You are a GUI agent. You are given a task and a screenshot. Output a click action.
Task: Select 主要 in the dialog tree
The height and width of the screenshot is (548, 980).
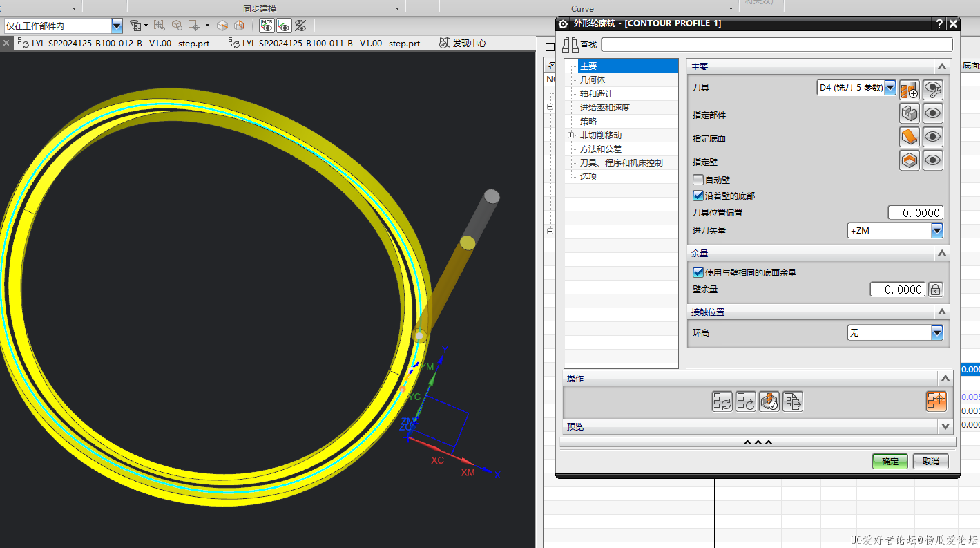pyautogui.click(x=628, y=66)
